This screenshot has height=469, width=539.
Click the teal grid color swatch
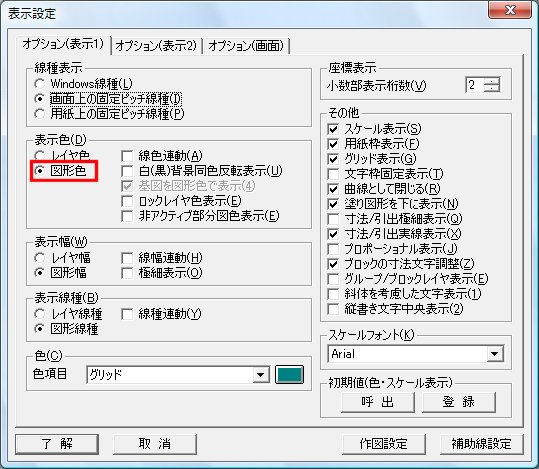click(289, 374)
